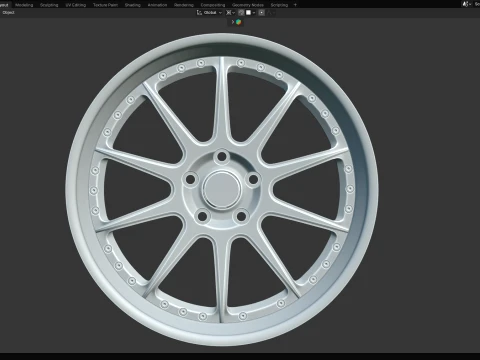
Task: Open the proportional editing falloff dropdown
Action: (x=271, y=13)
